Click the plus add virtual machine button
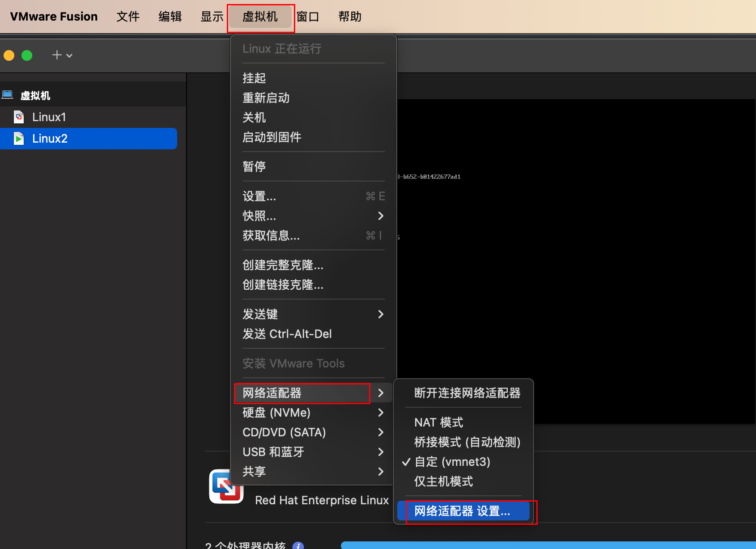 point(57,55)
